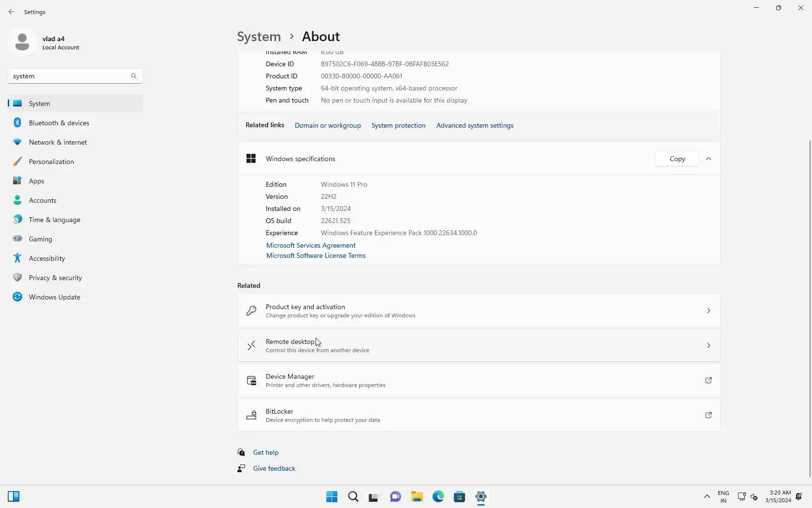Launch Microsoft Edge from the taskbar

click(438, 496)
